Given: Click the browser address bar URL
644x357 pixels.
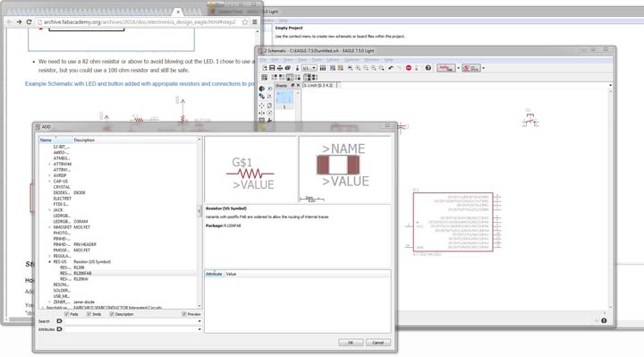Looking at the screenshot, I should point(140,21).
